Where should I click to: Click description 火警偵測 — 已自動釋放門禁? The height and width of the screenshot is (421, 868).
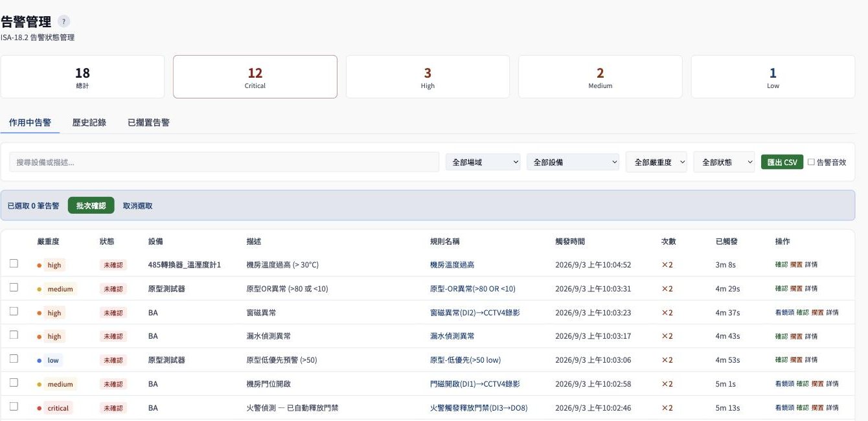click(292, 408)
